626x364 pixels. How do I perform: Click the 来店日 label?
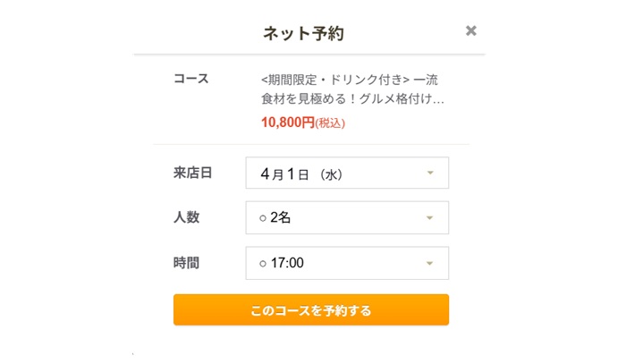pos(191,173)
